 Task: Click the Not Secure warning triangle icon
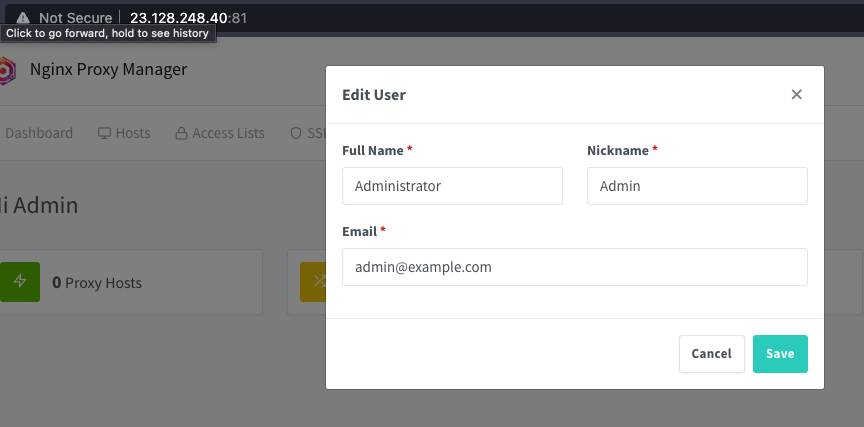click(x=23, y=18)
